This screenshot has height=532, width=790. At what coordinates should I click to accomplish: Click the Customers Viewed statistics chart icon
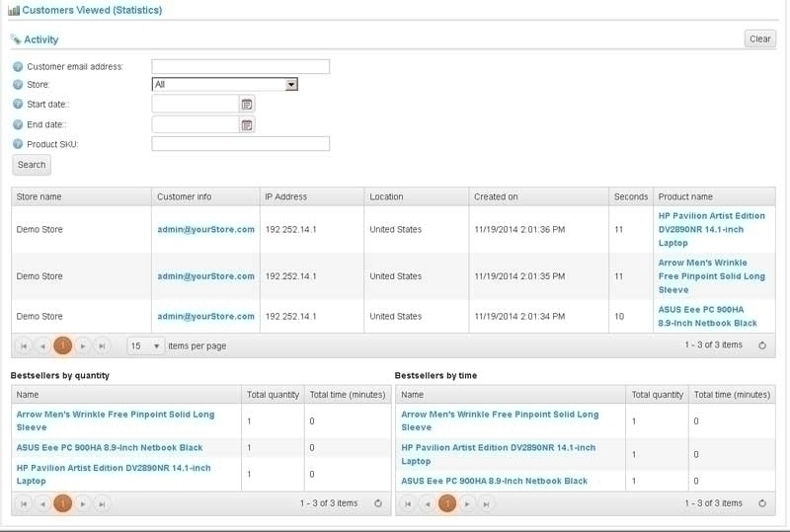[14, 10]
